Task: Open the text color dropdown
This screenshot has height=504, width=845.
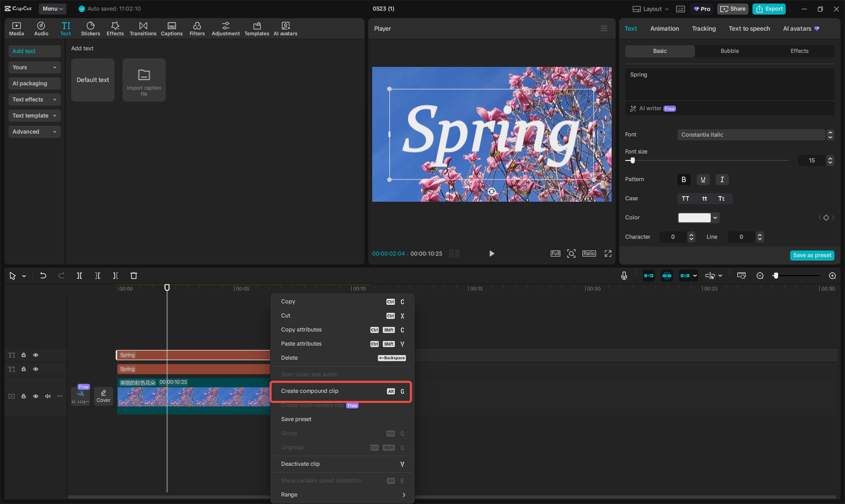Action: tap(715, 218)
